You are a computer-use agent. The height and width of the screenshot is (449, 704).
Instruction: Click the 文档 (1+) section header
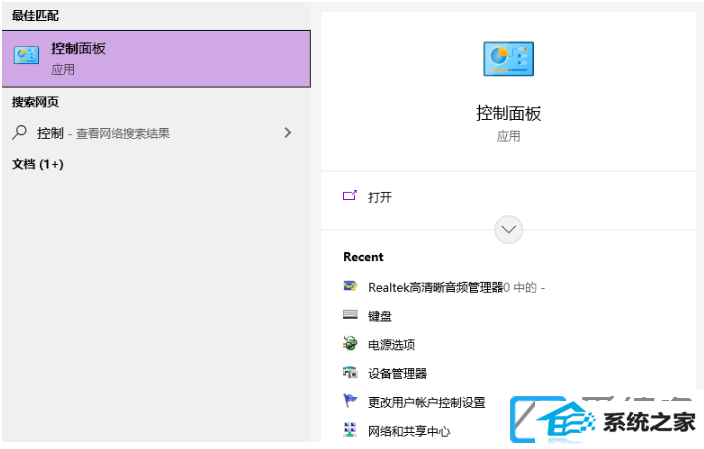(38, 164)
